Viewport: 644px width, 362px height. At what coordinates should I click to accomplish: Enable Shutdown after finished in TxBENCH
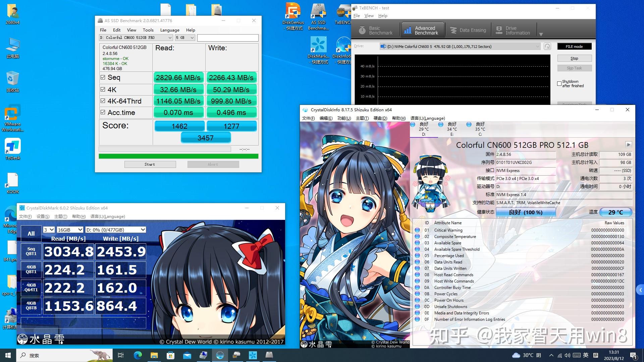pos(559,84)
